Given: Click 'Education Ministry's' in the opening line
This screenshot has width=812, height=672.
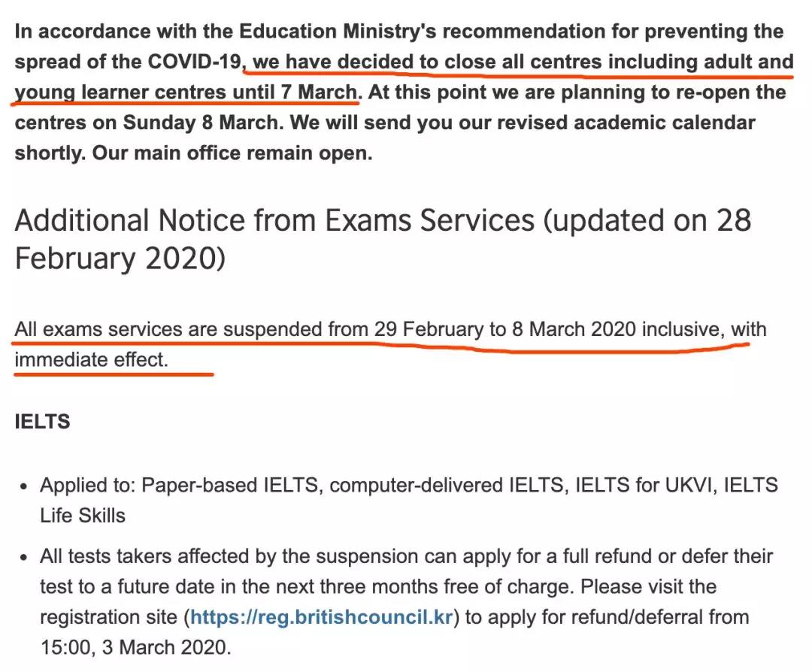Looking at the screenshot, I should click(338, 31).
